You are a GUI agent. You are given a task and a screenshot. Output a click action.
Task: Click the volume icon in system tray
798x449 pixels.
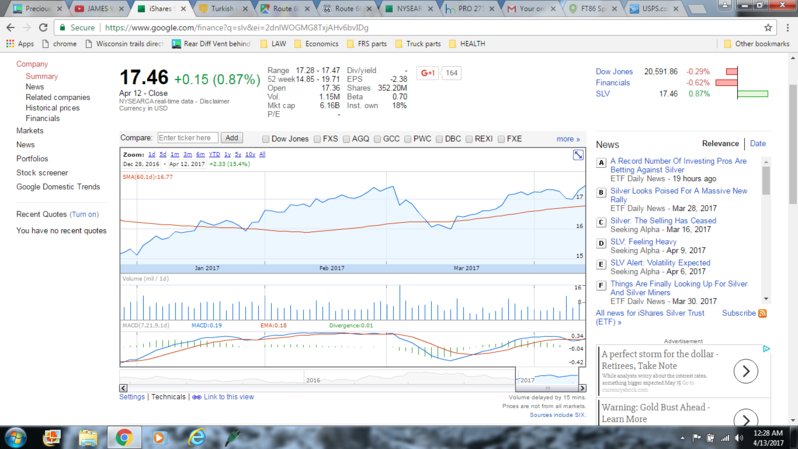pos(738,438)
